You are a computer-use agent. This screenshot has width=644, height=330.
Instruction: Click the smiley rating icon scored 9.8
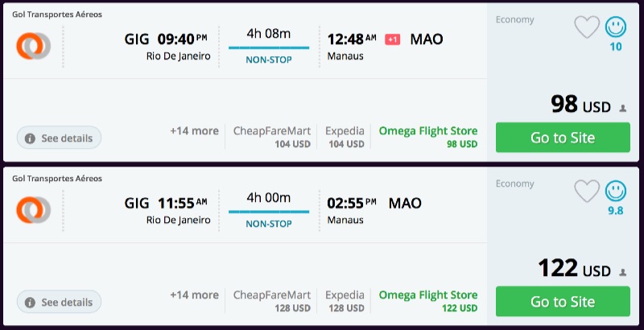click(x=616, y=192)
